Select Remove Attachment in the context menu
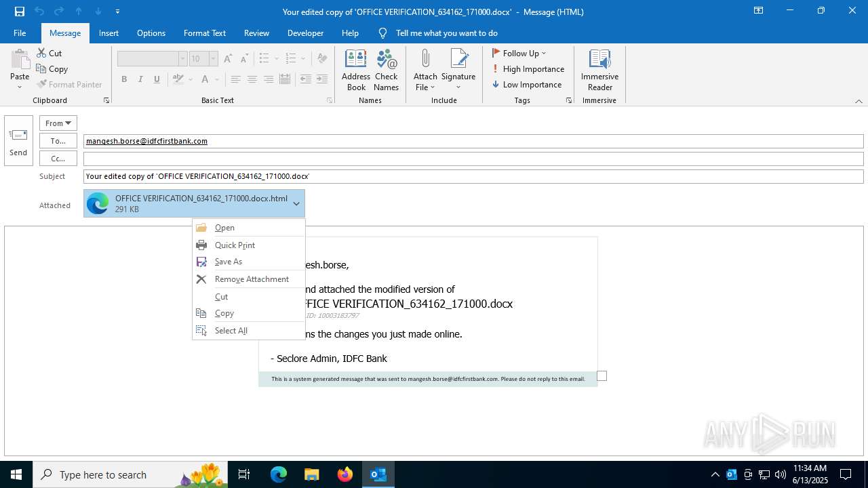Image resolution: width=868 pixels, height=488 pixels. coord(249,279)
